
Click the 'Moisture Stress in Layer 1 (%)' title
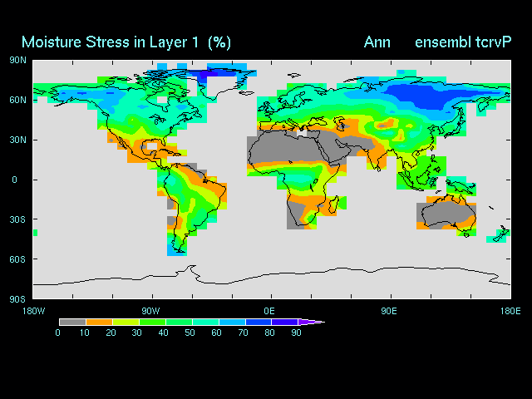126,42
